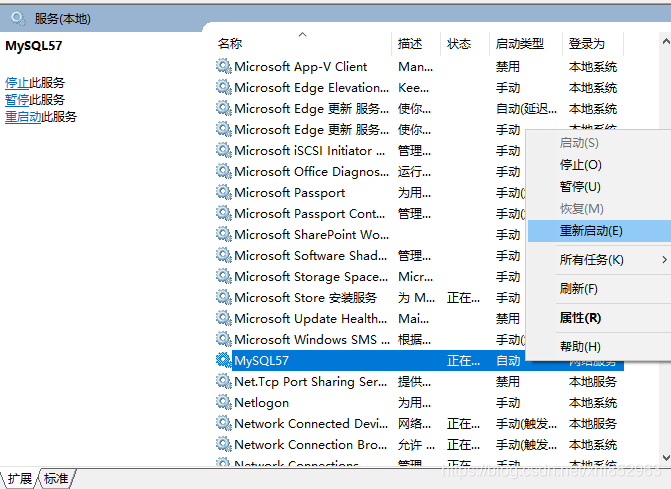Click the 暂停 link to pause service
This screenshot has height=489, width=671.
pos(17,99)
